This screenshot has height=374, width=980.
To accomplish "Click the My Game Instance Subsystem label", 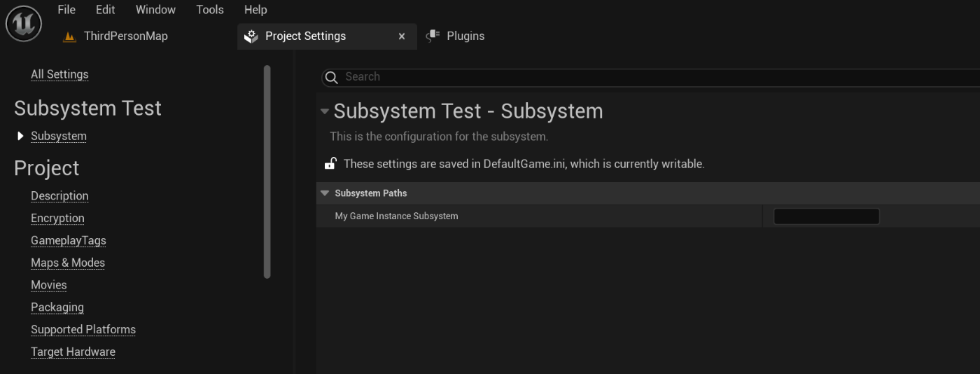I will pyautogui.click(x=396, y=216).
